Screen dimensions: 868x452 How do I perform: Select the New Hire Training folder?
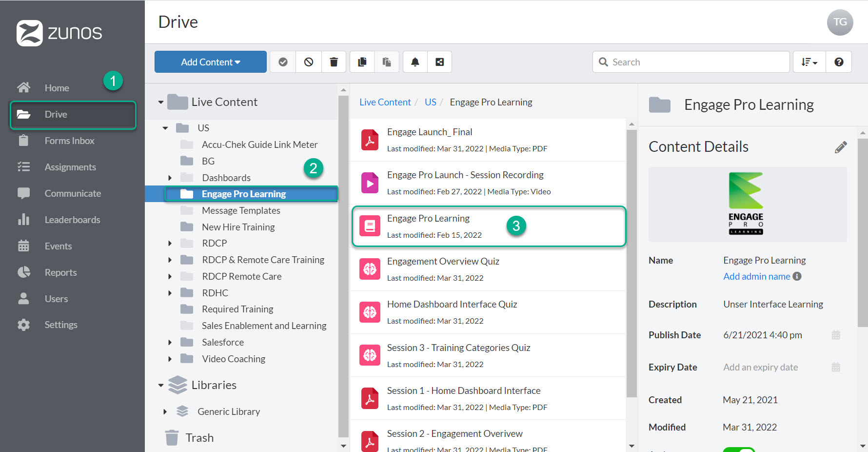(238, 227)
